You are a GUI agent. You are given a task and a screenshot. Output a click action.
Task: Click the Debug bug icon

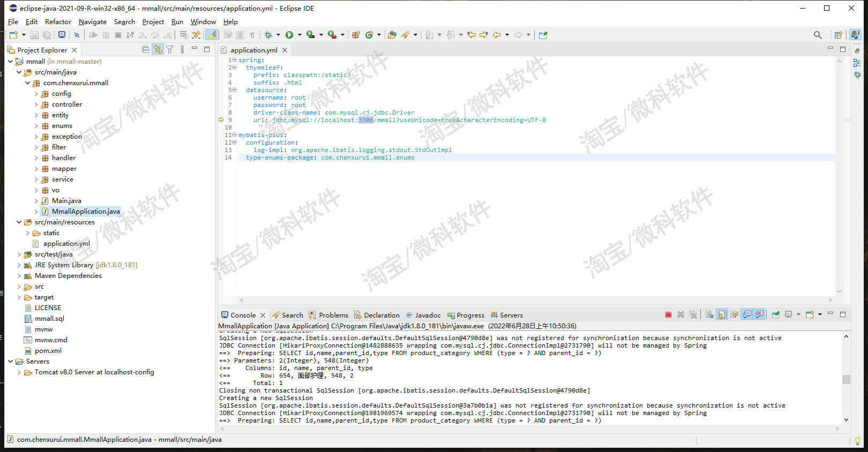point(268,35)
